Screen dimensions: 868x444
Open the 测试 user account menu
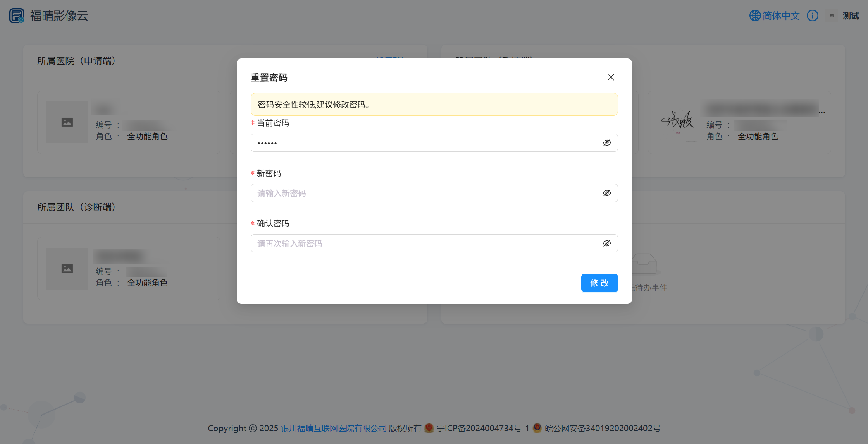pos(851,15)
